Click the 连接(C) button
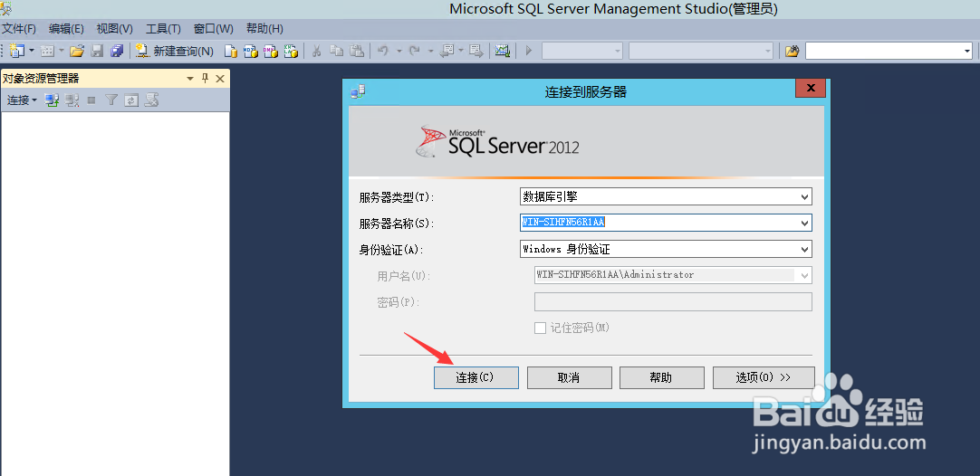The width and height of the screenshot is (980, 476). point(476,377)
